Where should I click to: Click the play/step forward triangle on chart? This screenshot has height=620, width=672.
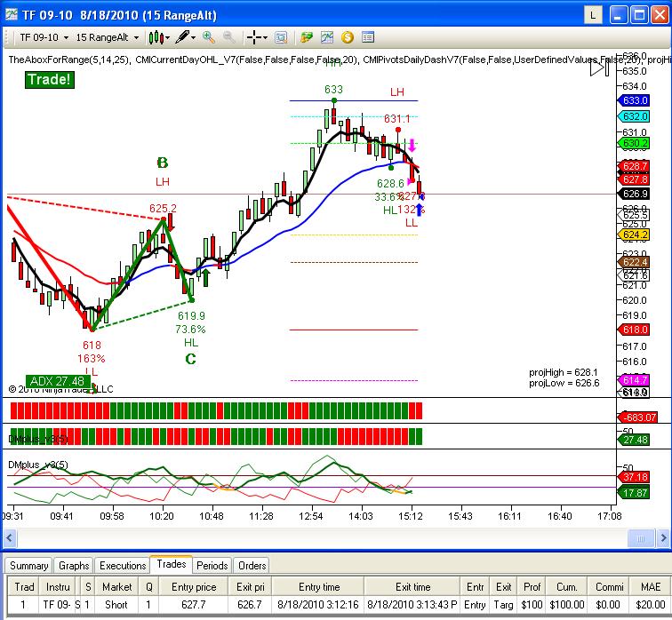coord(599,68)
